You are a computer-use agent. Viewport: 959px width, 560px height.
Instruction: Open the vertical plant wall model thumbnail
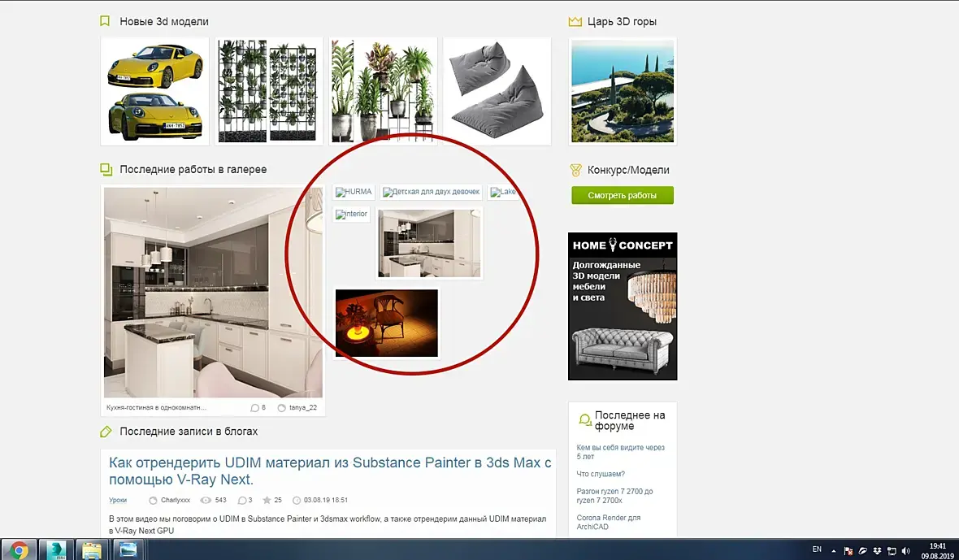click(268, 91)
